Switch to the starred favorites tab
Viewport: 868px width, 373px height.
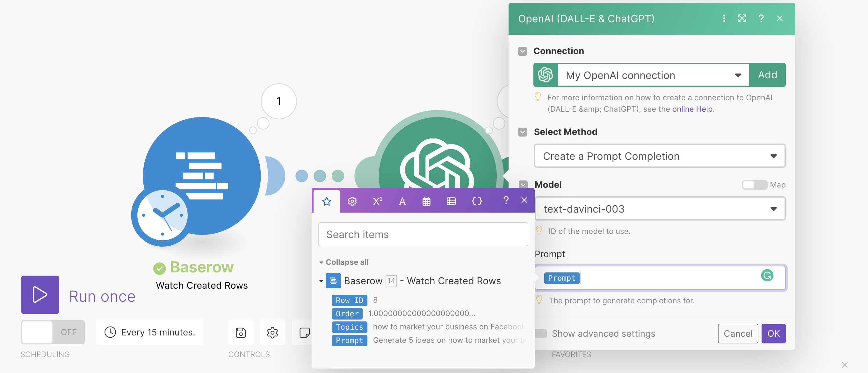pyautogui.click(x=326, y=201)
